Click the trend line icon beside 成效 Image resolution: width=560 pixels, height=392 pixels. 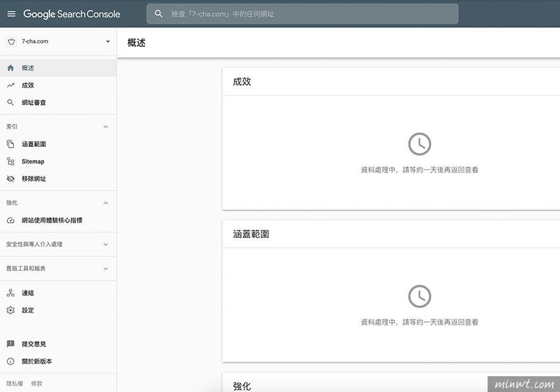pyautogui.click(x=11, y=86)
